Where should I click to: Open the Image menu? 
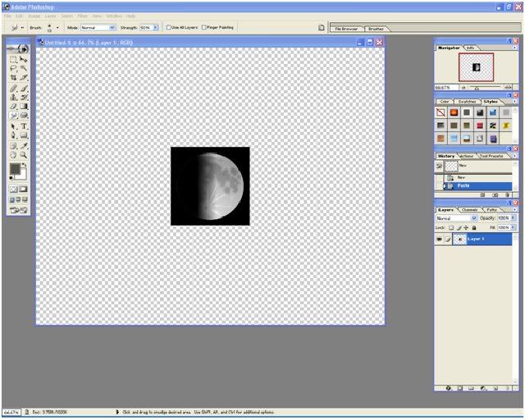34,16
